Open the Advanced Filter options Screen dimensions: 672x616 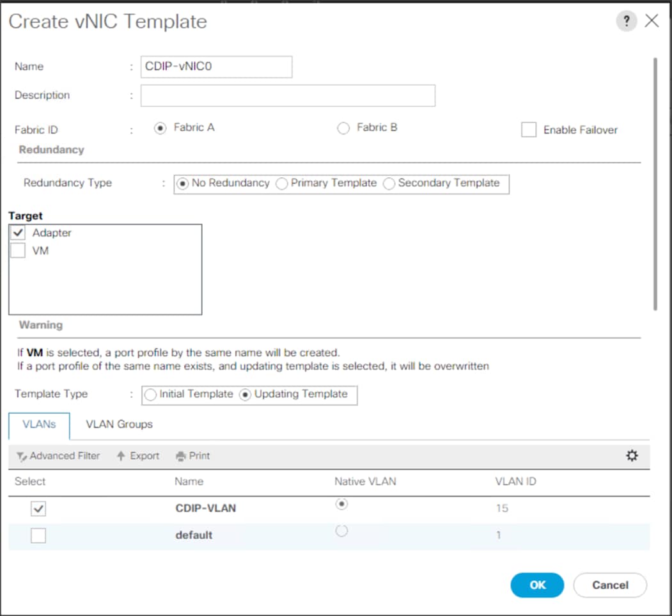click(x=58, y=455)
